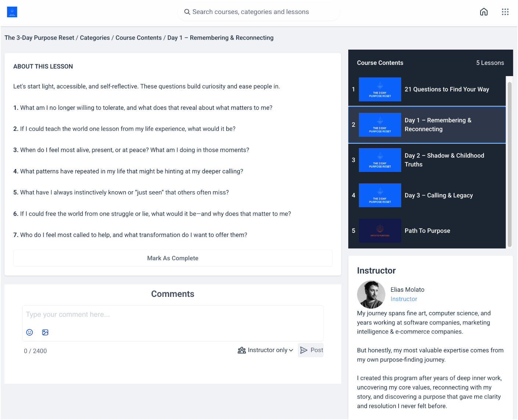This screenshot has height=420, width=518.
Task: Click the Comments section heading
Action: point(173,294)
